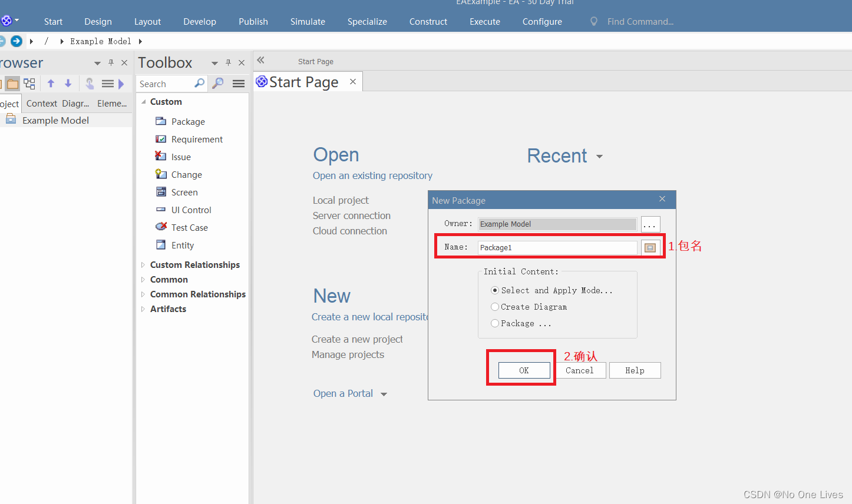Image resolution: width=852 pixels, height=504 pixels.
Task: Open the Toolbox panel dropdown arrow
Action: pos(214,63)
